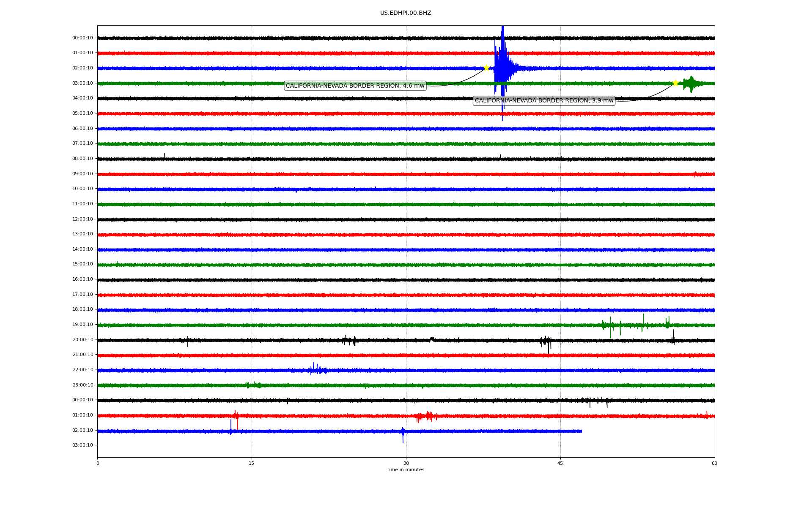Image resolution: width=812 pixels, height=508 pixels.
Task: Click the 09:00:10 time label
Action: pyautogui.click(x=82, y=174)
